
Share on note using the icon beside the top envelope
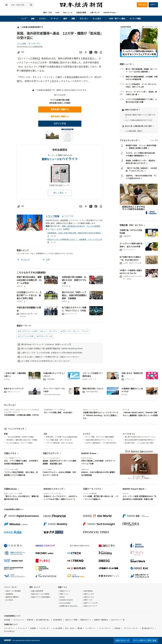tap(86, 52)
